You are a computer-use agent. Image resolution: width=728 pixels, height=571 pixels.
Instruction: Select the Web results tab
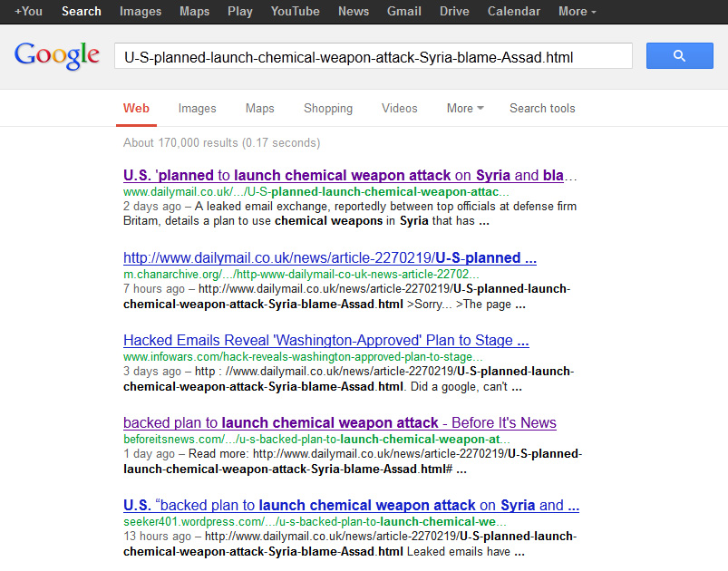point(136,108)
